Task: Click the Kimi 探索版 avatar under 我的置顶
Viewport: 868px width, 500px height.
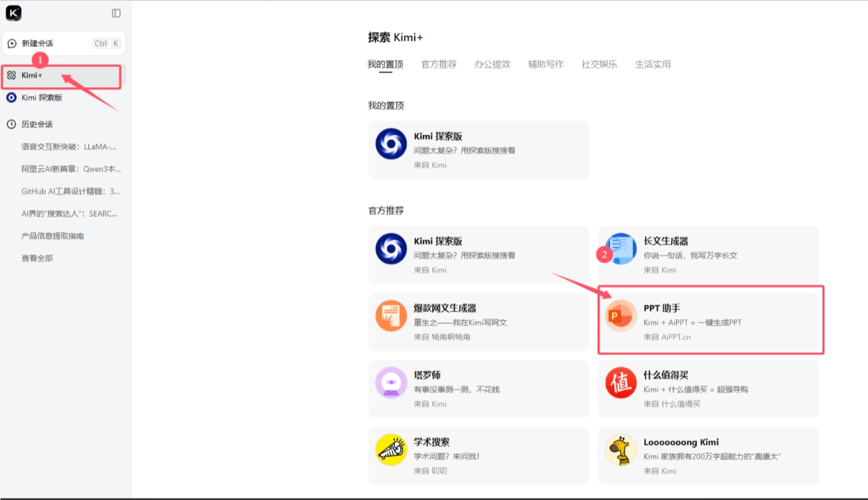Action: coord(391,144)
